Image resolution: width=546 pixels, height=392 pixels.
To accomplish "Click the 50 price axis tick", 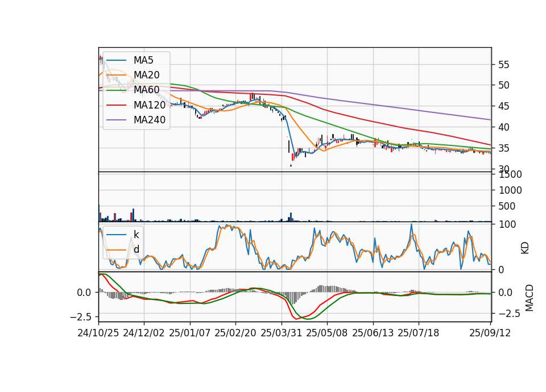I will [504, 85].
